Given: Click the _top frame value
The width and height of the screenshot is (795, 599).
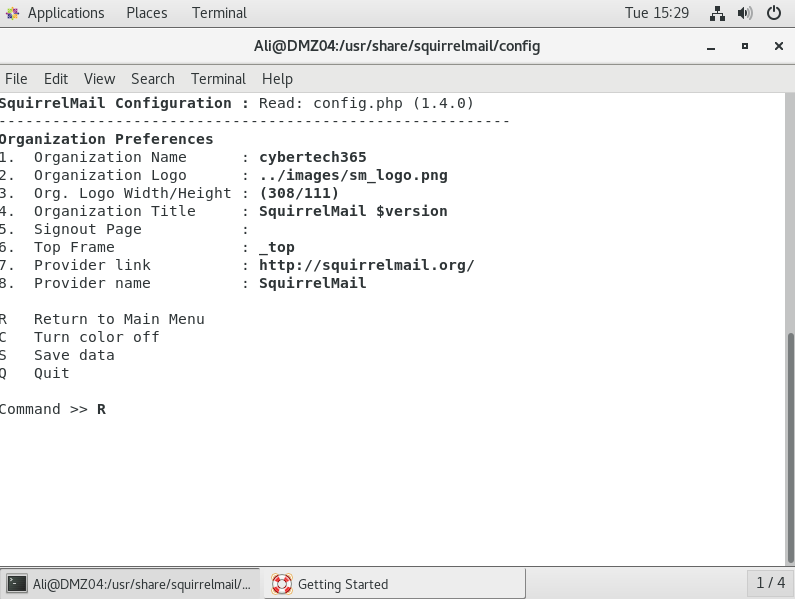Looking at the screenshot, I should tap(276, 248).
